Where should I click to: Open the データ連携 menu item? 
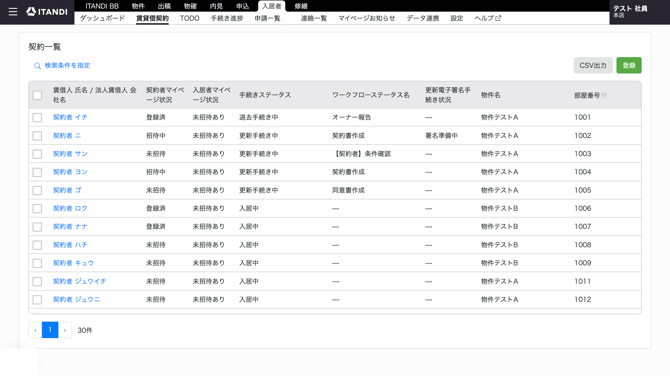[x=423, y=18]
